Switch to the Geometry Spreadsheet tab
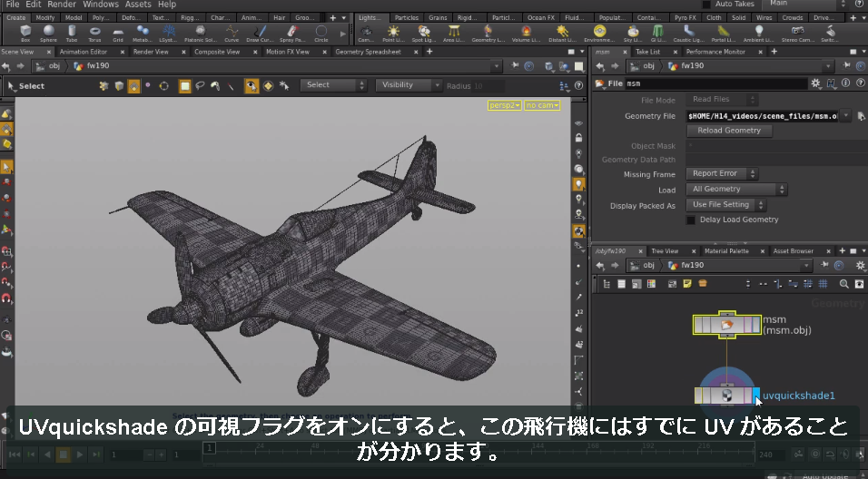868x479 pixels. 368,52
